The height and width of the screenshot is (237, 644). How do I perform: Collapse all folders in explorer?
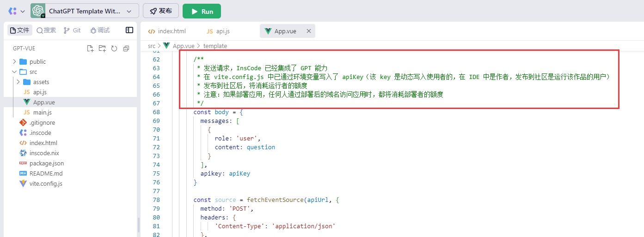[x=126, y=48]
